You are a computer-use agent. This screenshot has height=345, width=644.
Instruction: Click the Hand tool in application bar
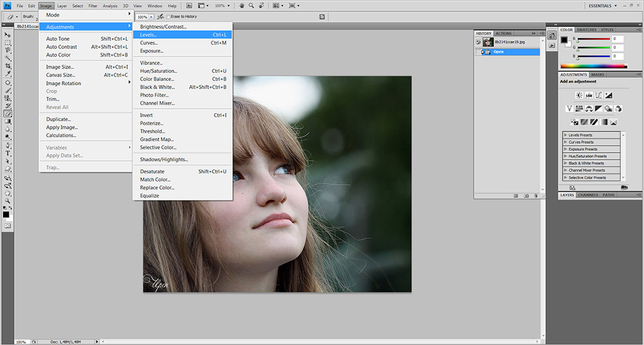tap(241, 6)
